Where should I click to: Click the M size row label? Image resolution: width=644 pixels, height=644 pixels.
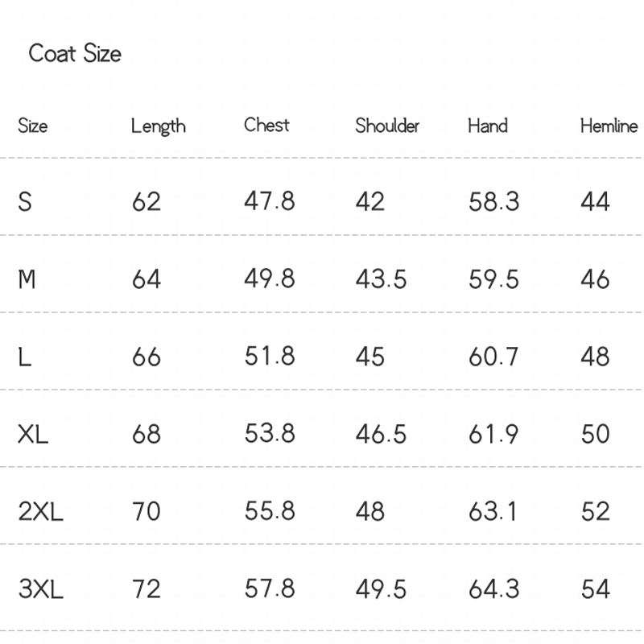(x=27, y=279)
